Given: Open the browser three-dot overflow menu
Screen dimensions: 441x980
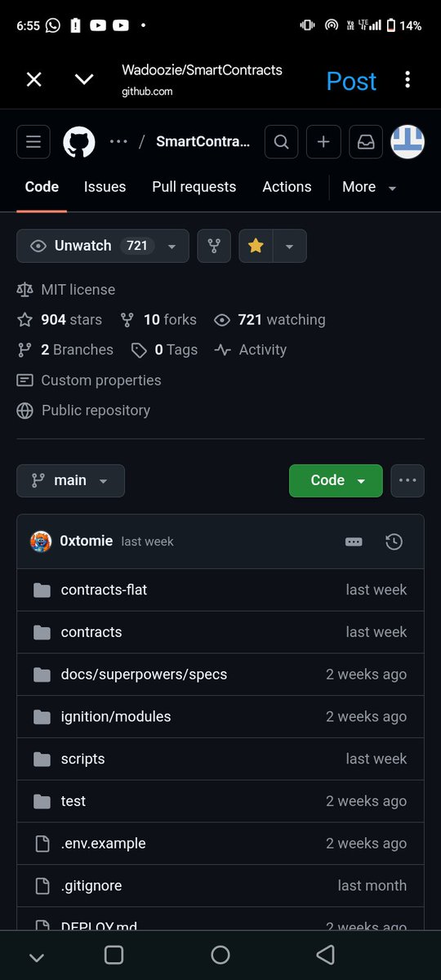Looking at the screenshot, I should [x=408, y=80].
